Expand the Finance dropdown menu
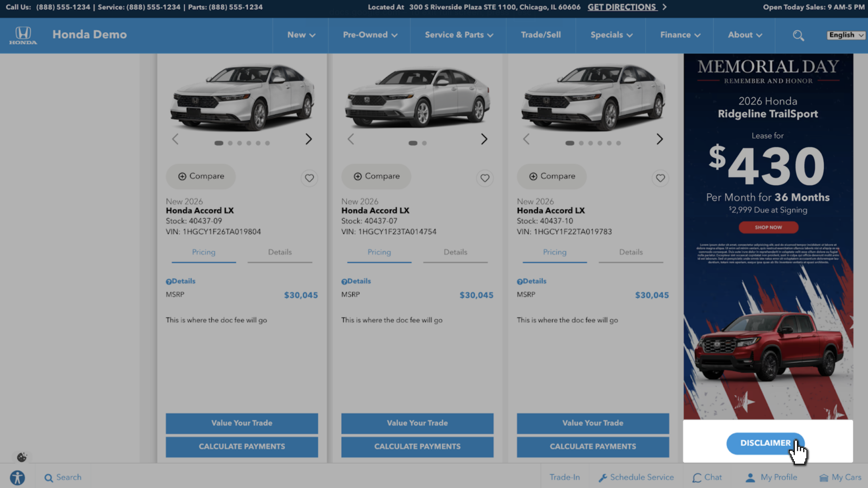This screenshot has height=488, width=868. point(680,35)
